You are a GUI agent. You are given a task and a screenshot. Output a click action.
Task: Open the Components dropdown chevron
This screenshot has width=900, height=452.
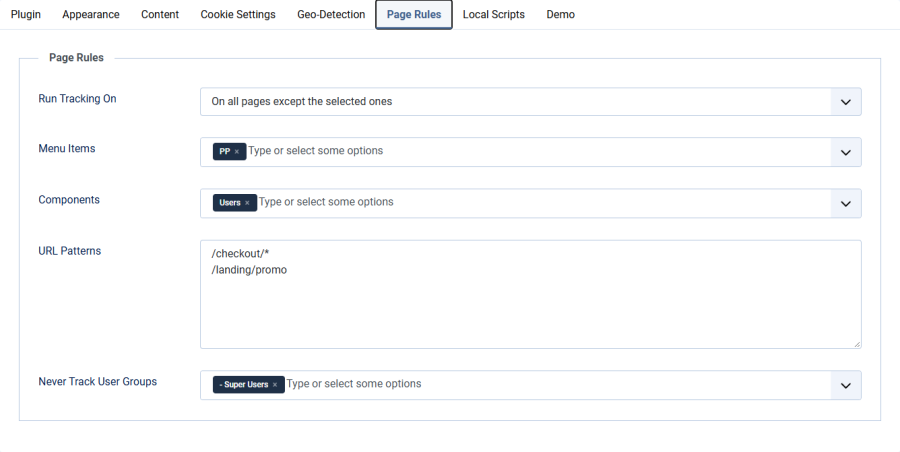tap(845, 203)
